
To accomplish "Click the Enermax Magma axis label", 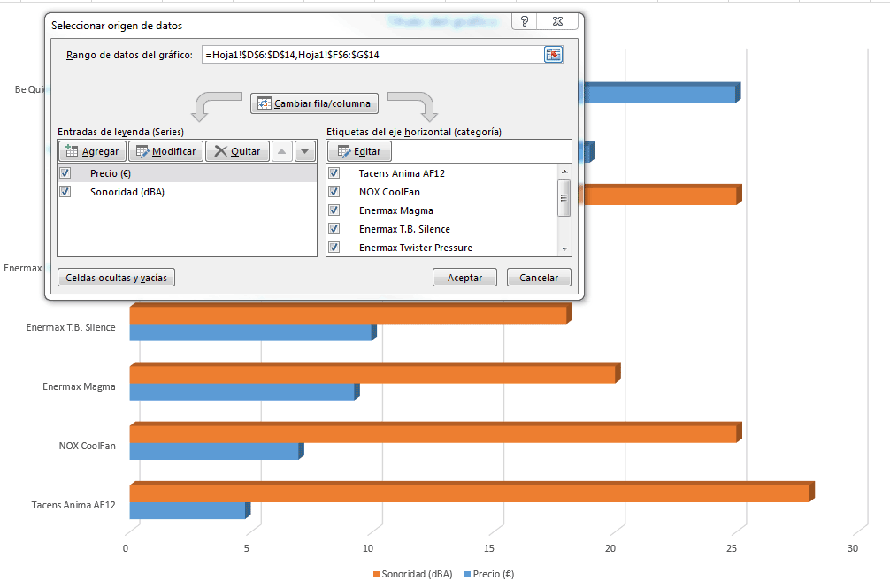I will [79, 386].
